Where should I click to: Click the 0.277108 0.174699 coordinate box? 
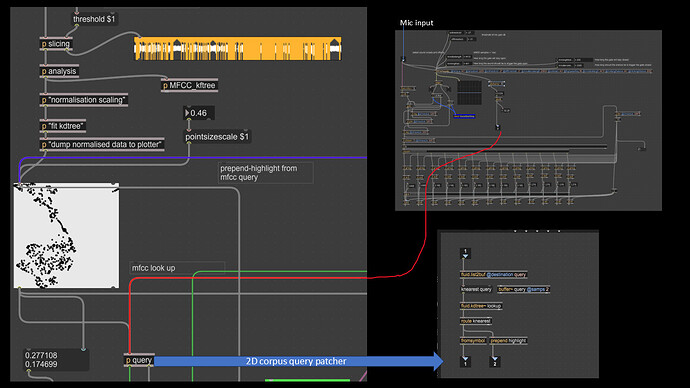click(56, 359)
